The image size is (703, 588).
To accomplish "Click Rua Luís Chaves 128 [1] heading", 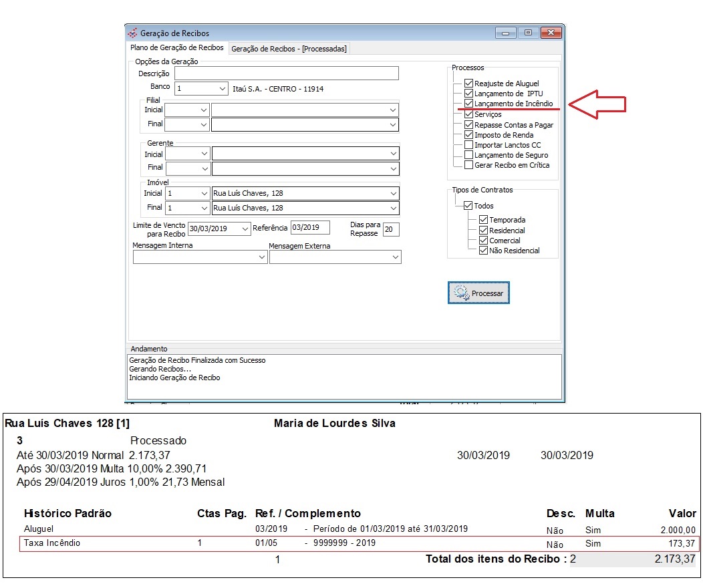I will point(67,423).
